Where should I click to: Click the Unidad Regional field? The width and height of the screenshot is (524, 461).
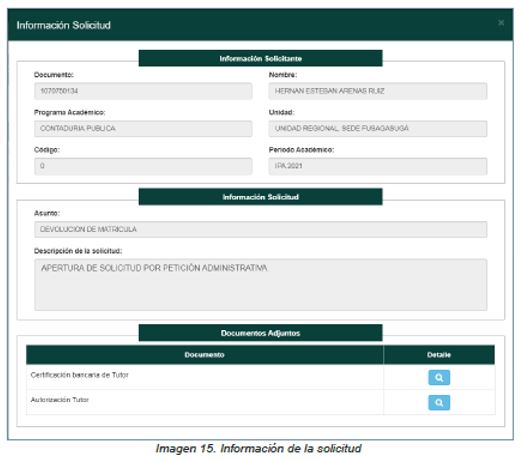tap(378, 128)
